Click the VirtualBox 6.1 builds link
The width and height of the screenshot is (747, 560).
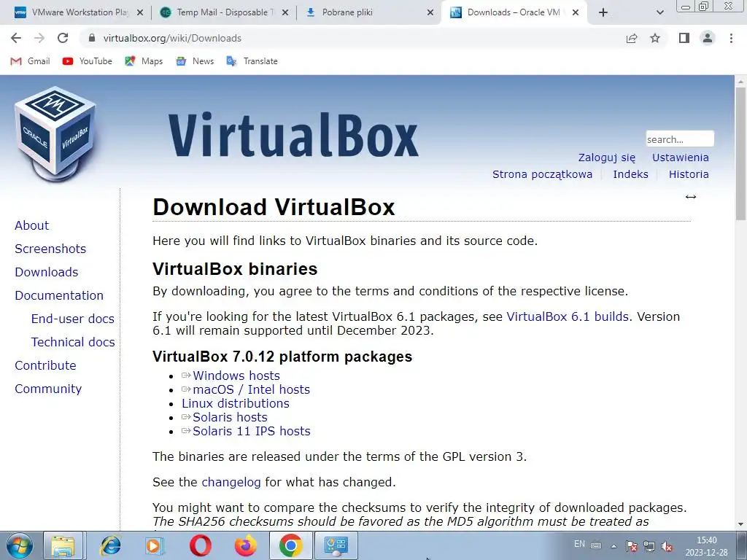[568, 316]
